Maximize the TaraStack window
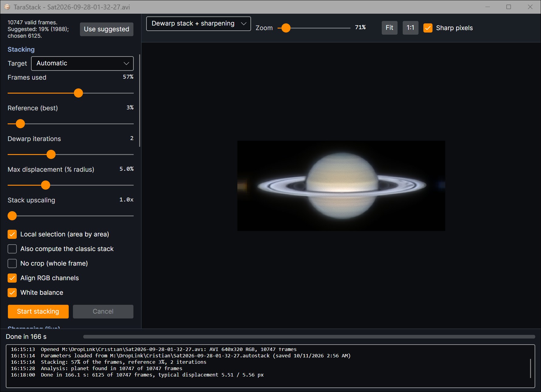541x392 pixels. [x=508, y=7]
